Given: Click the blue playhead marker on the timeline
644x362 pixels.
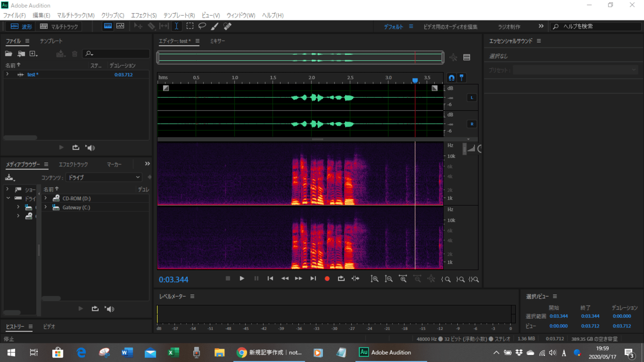Looking at the screenshot, I should (x=415, y=80).
